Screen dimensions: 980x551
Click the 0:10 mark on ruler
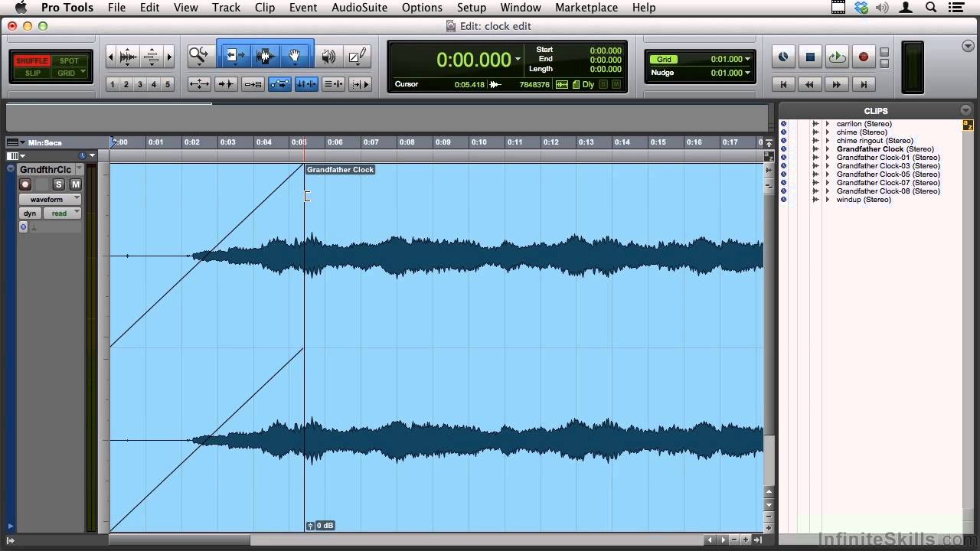(x=479, y=142)
